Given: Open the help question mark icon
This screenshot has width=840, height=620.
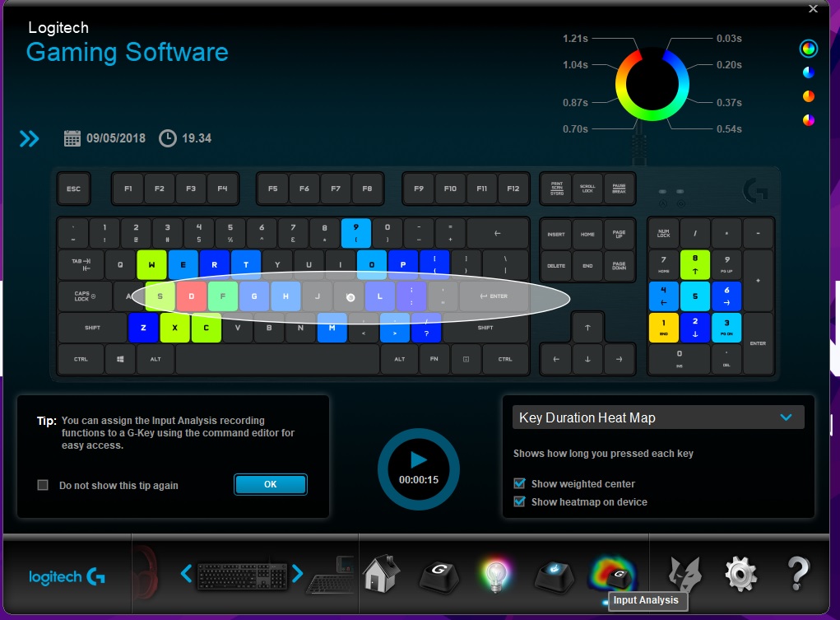Looking at the screenshot, I should 798,574.
